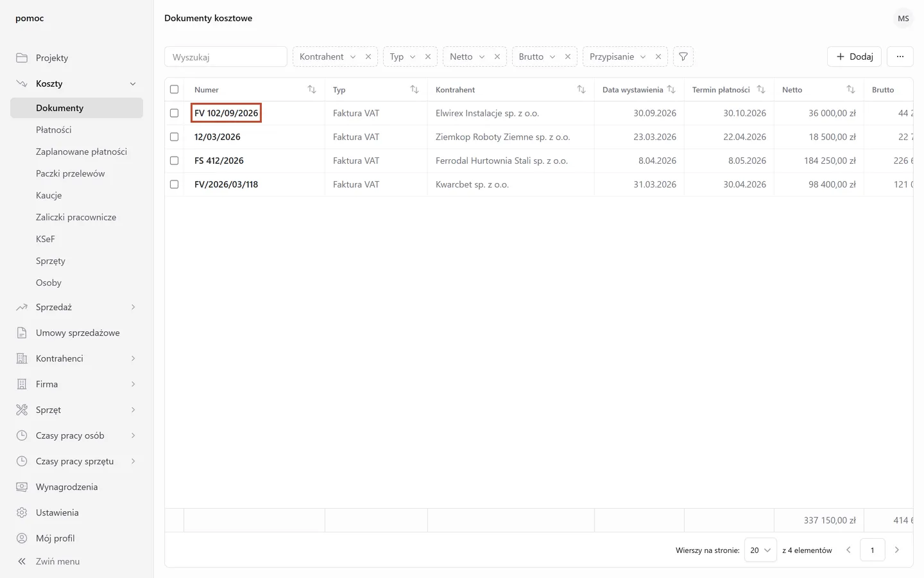Sort table by Typ column
The width and height of the screenshot is (924, 578).
pos(415,89)
